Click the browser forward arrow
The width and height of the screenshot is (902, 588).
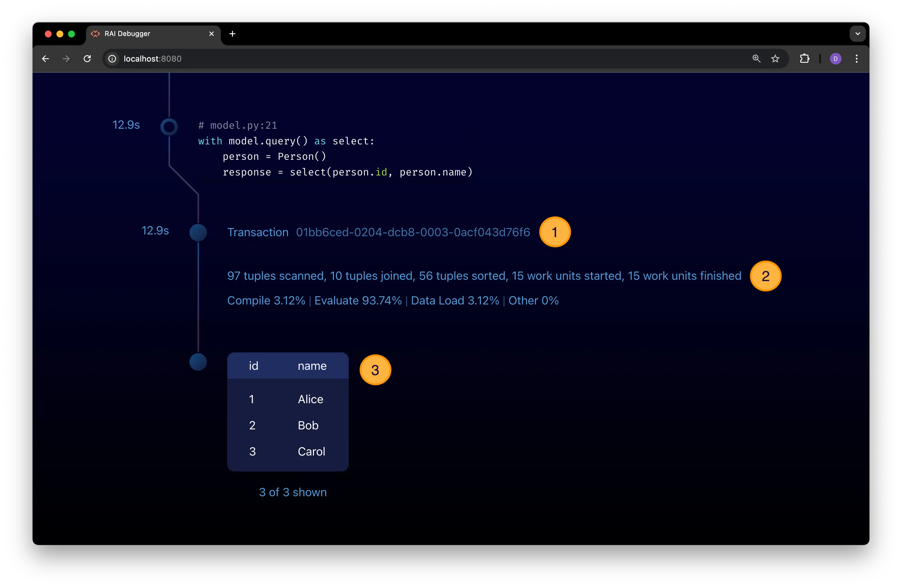(66, 59)
